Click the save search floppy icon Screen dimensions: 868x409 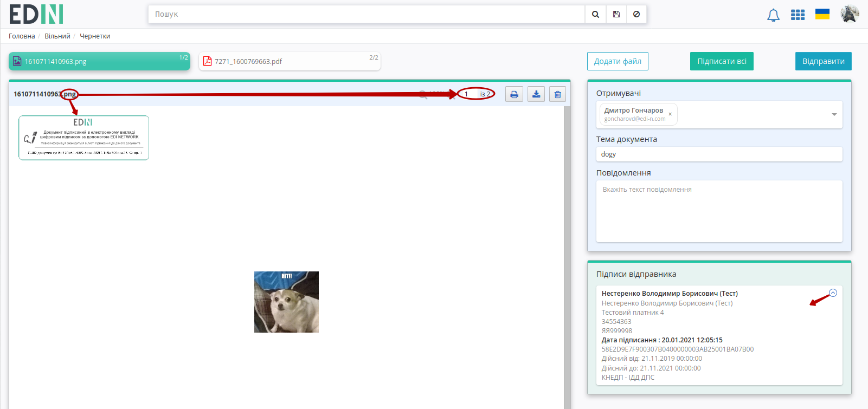pos(616,15)
